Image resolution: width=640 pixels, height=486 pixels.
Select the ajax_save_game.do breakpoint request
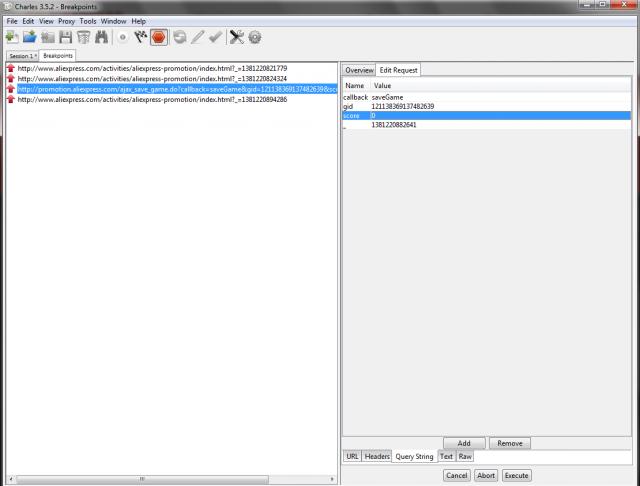(177, 89)
